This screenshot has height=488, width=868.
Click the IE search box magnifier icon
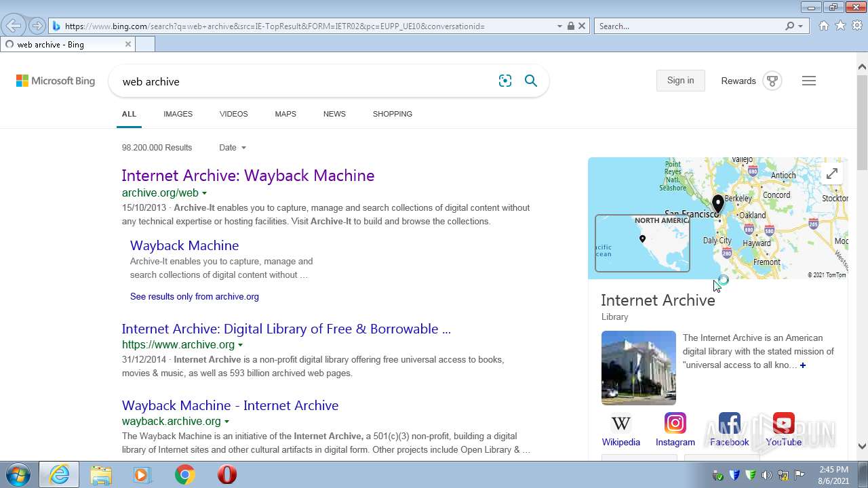tap(789, 26)
